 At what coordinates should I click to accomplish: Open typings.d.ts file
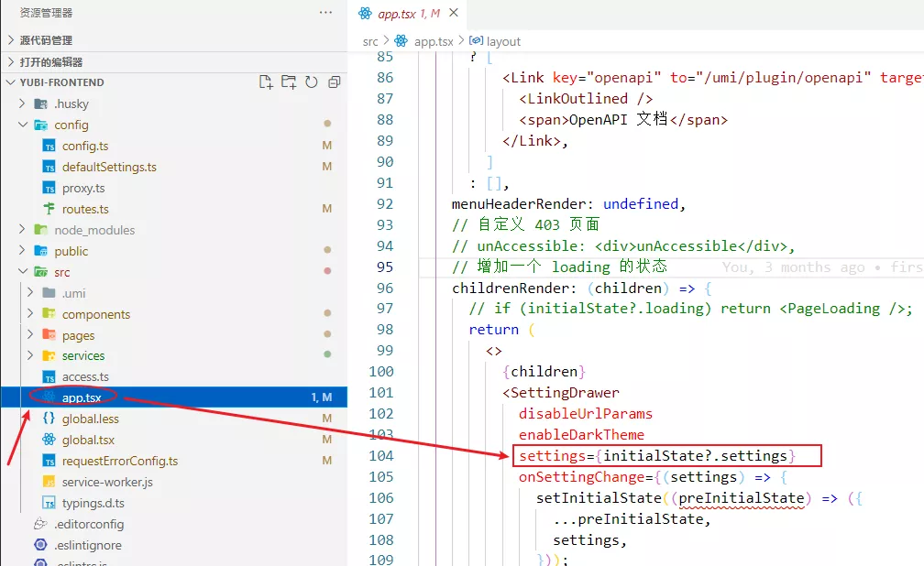(x=93, y=503)
